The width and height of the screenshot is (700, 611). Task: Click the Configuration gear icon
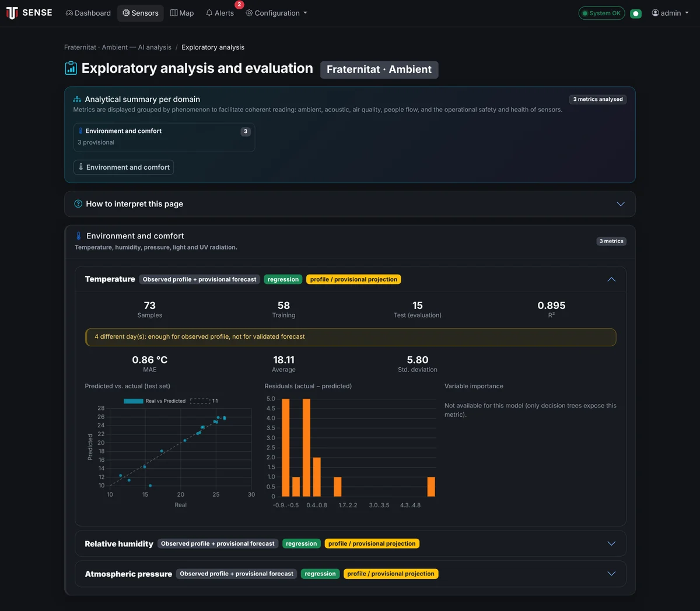249,13
